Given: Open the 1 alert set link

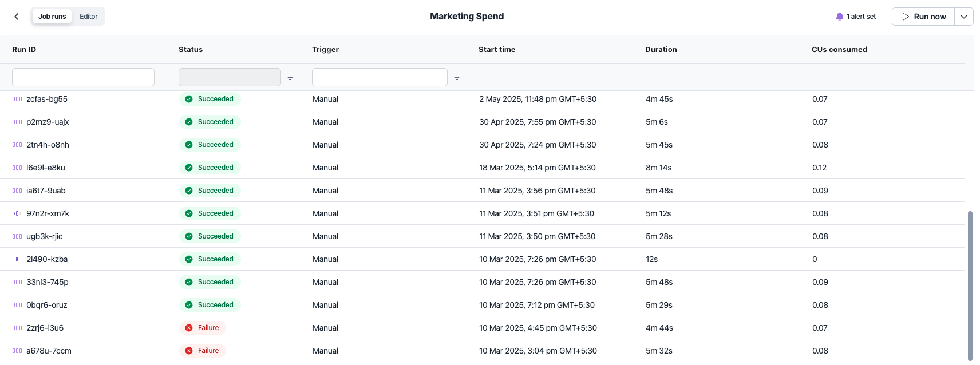Looking at the screenshot, I should click(x=861, y=17).
